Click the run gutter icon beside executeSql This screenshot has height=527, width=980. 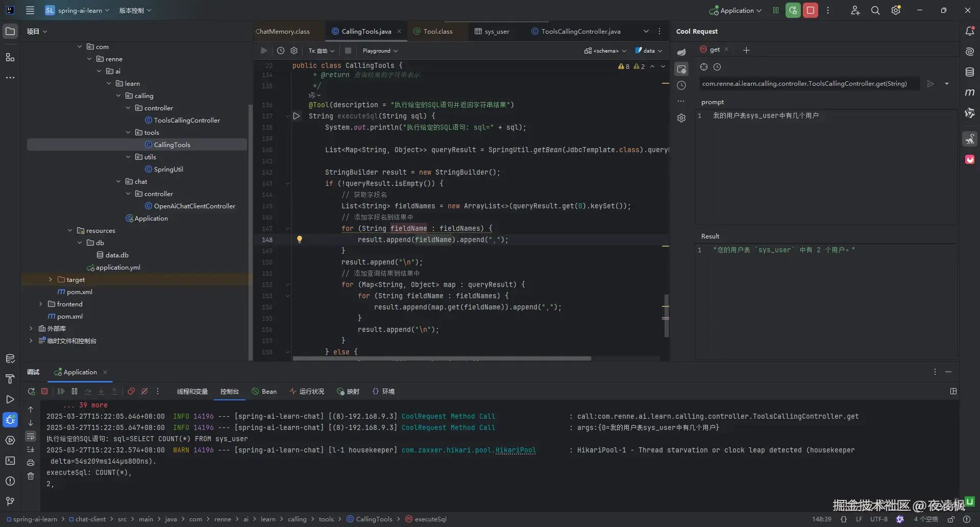point(296,116)
